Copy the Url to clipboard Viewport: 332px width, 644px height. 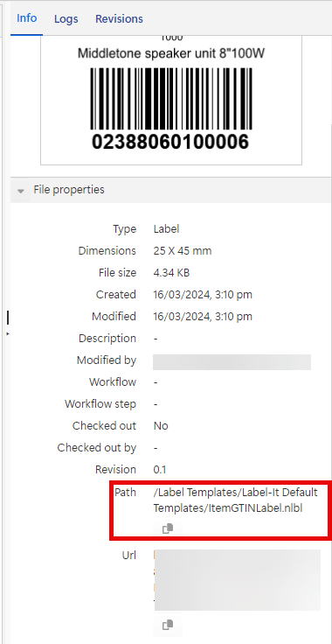click(x=168, y=625)
